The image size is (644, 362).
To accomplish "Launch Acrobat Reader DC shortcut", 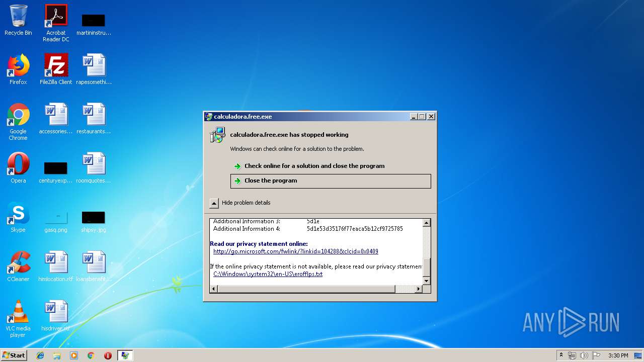I will pos(56,23).
